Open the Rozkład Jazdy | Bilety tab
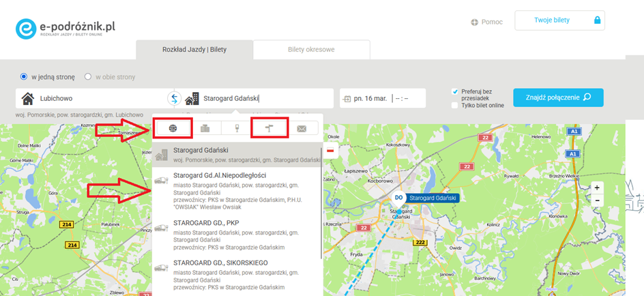 click(x=194, y=50)
